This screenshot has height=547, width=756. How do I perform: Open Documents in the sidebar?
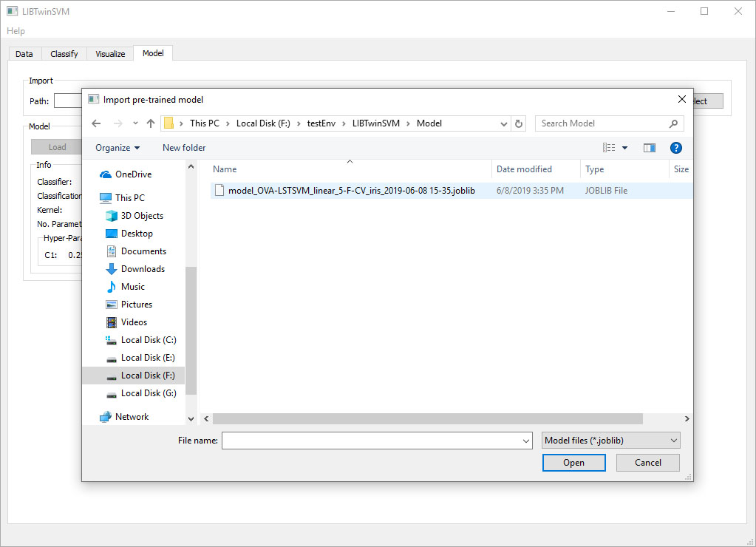136,251
